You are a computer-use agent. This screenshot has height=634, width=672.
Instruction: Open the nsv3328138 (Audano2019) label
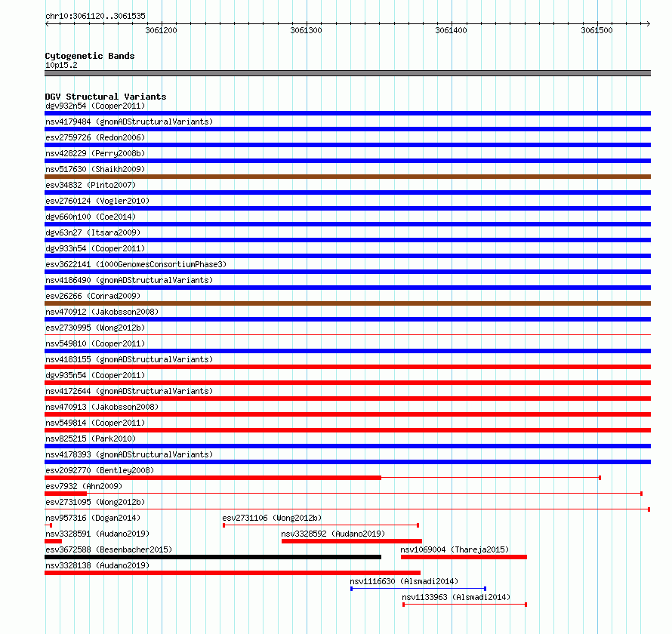pos(97,565)
